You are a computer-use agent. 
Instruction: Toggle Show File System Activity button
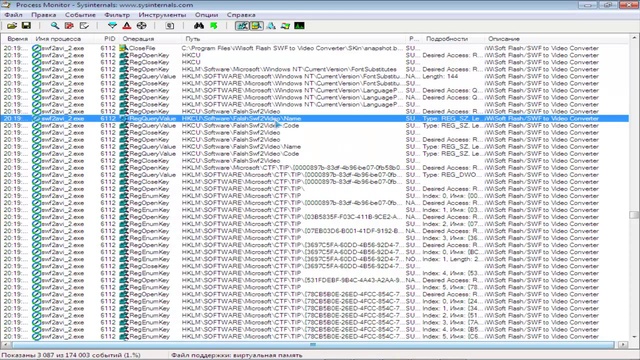point(257,26)
